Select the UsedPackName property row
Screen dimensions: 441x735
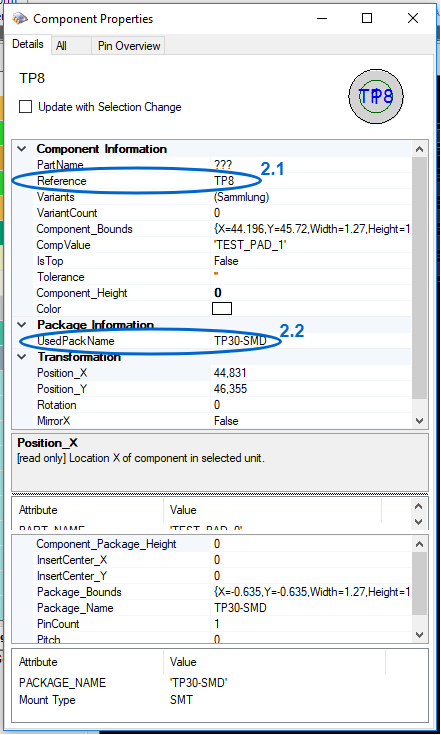pos(224,341)
